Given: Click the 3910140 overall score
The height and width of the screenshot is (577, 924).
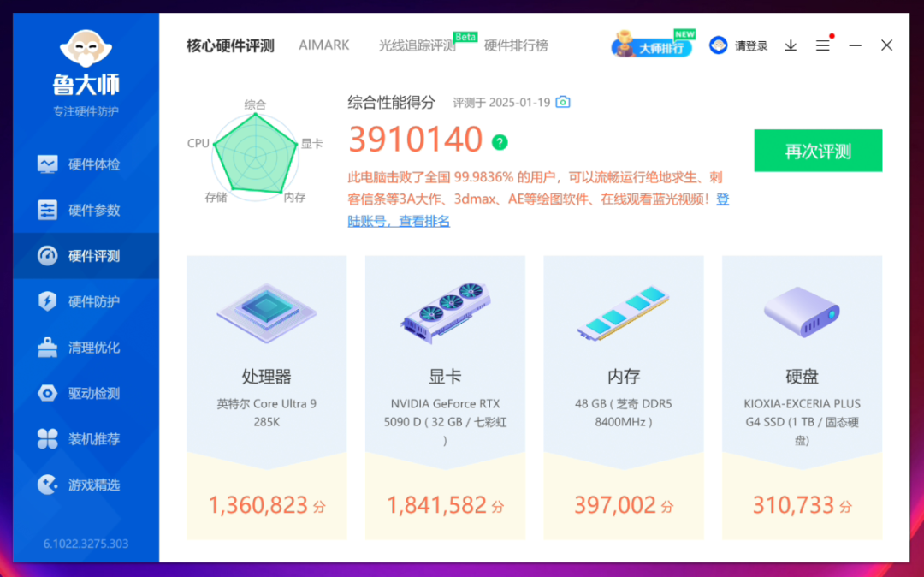Looking at the screenshot, I should click(416, 139).
